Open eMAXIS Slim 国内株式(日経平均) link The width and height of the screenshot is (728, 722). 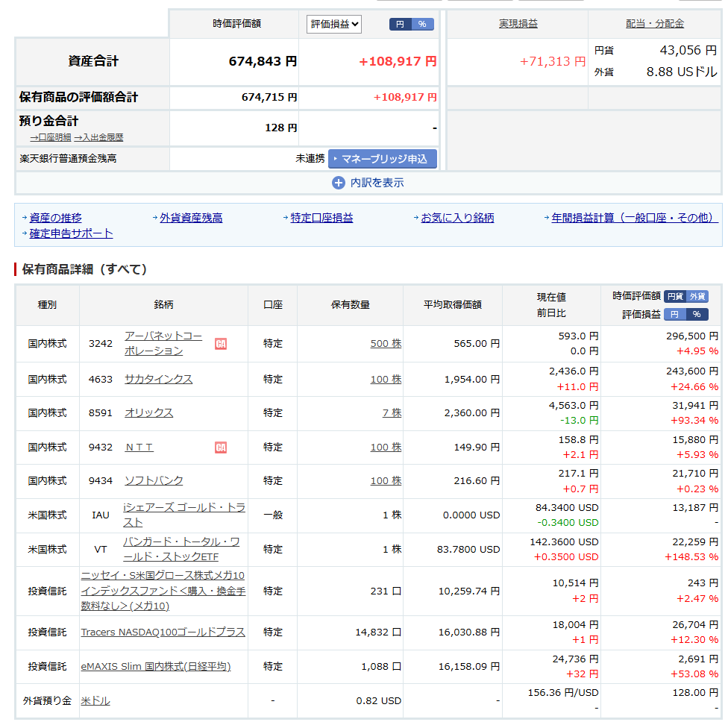click(x=156, y=666)
